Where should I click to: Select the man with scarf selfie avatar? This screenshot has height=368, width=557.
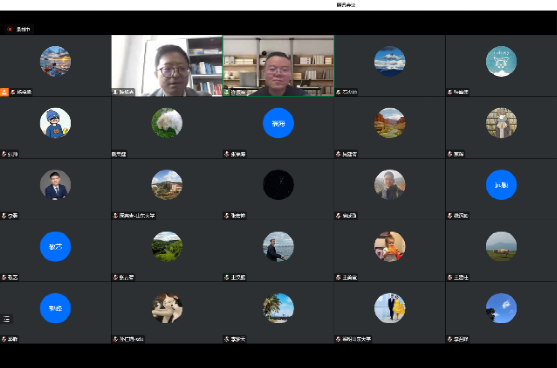coord(390,185)
